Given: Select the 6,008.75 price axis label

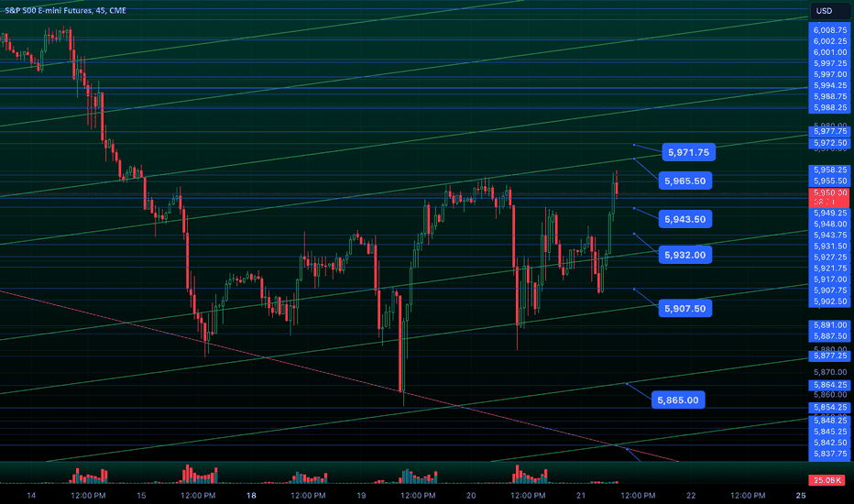Looking at the screenshot, I should pyautogui.click(x=830, y=30).
